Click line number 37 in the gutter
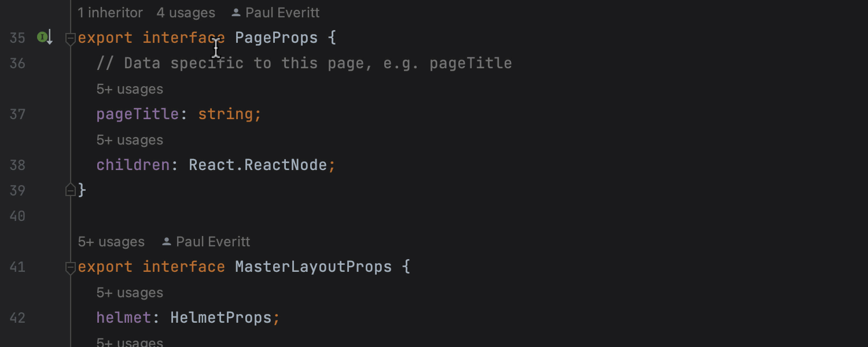 [x=17, y=114]
